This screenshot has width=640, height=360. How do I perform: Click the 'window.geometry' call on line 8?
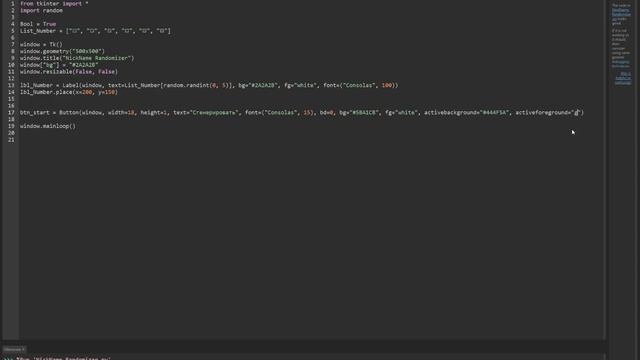click(x=62, y=51)
